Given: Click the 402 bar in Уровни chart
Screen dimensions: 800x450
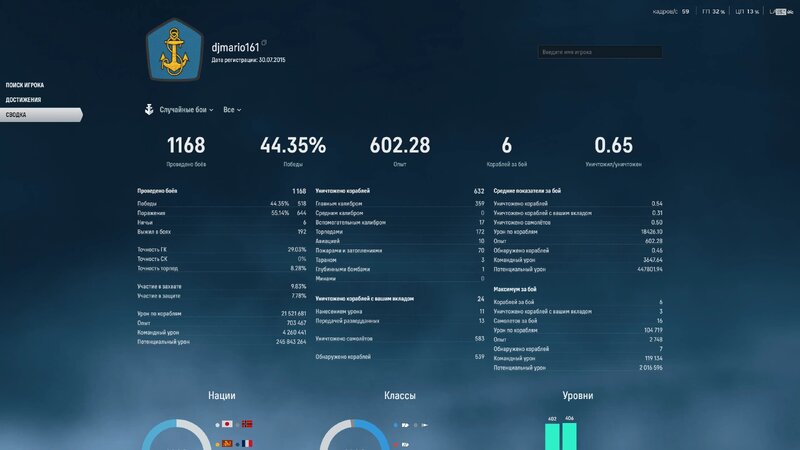Looking at the screenshot, I should pos(552,436).
